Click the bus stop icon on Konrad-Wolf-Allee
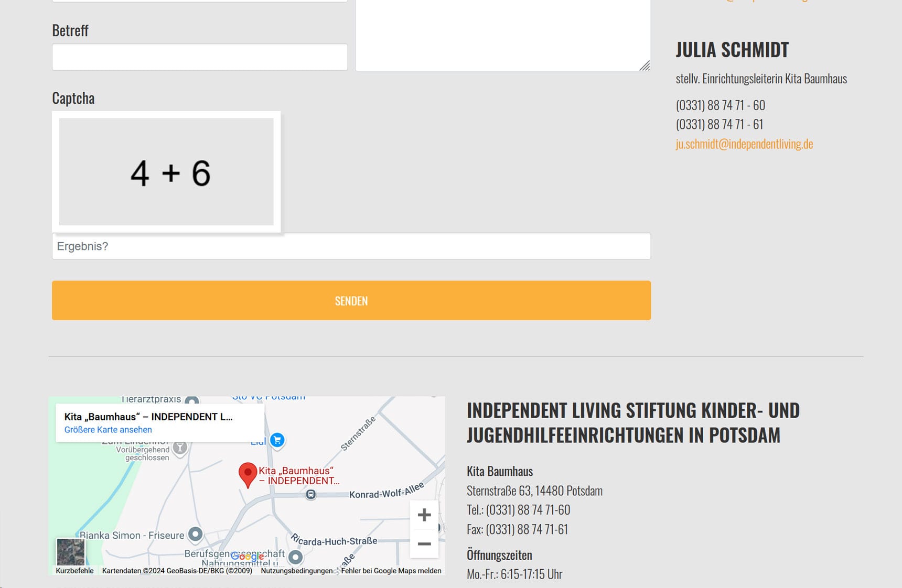This screenshot has width=902, height=588. pos(311,494)
